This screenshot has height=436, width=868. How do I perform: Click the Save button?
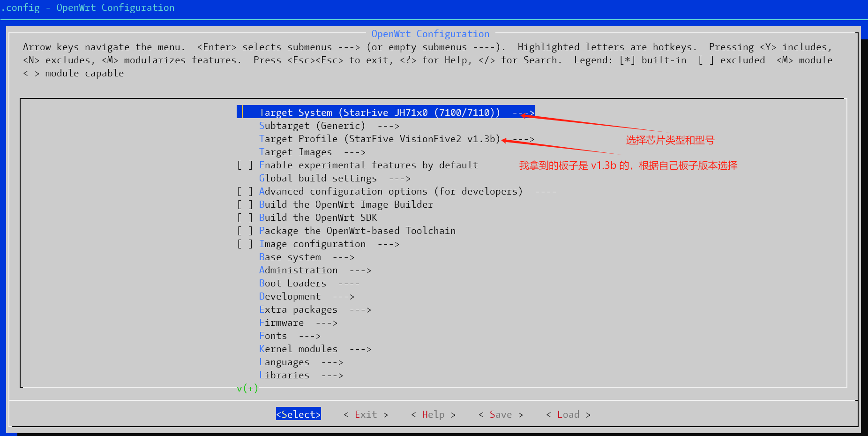[x=501, y=414]
